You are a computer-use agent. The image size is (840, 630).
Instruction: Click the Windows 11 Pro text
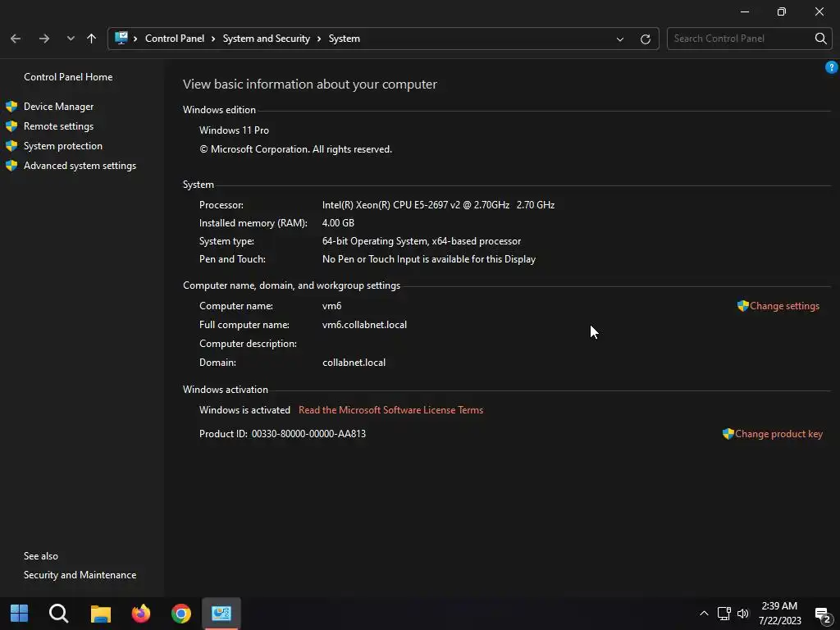[x=234, y=130]
